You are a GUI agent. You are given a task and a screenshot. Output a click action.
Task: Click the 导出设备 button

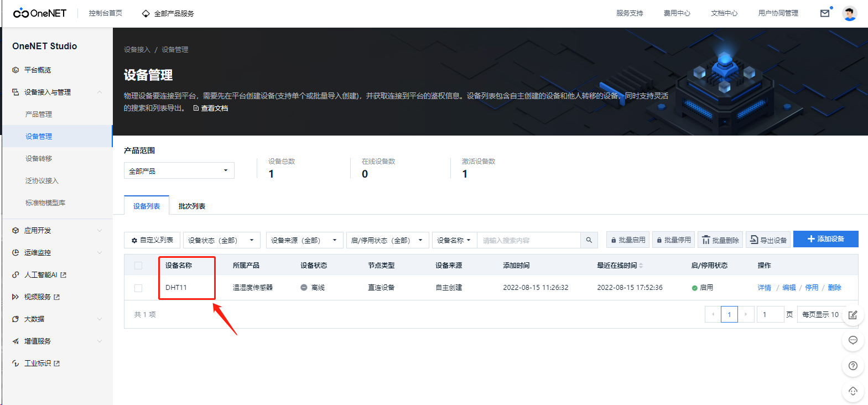coord(768,240)
